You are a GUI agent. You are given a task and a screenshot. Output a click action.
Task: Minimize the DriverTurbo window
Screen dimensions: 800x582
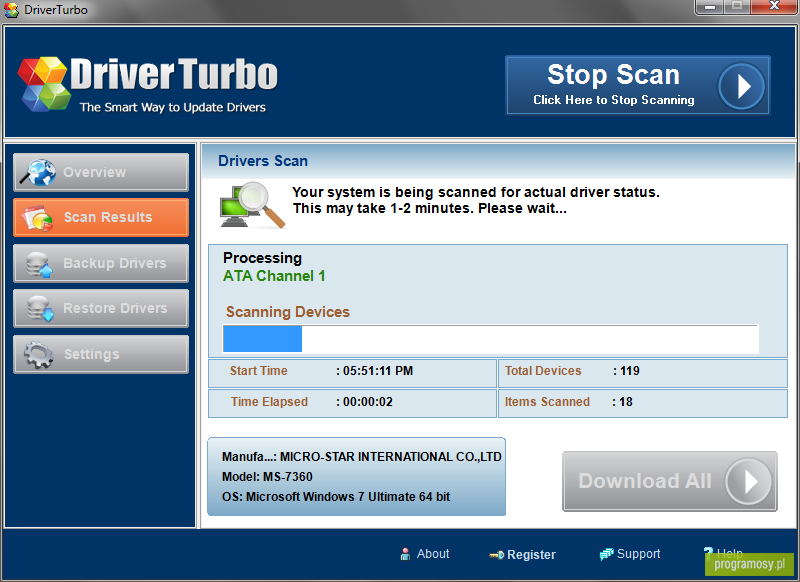pos(710,7)
